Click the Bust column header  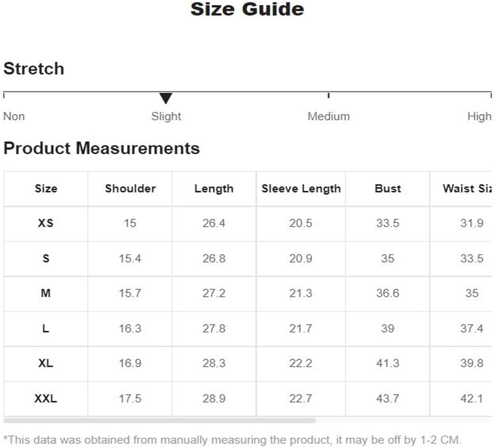click(x=387, y=189)
